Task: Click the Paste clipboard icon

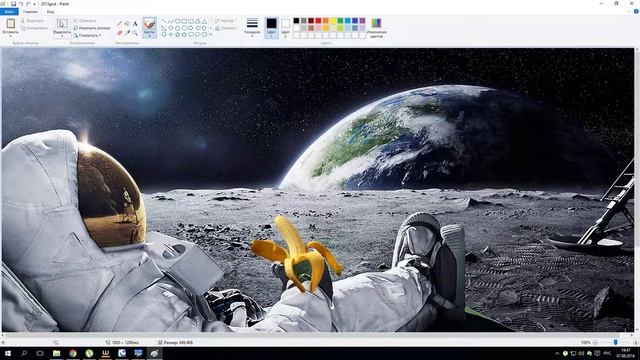Action: coord(10,23)
